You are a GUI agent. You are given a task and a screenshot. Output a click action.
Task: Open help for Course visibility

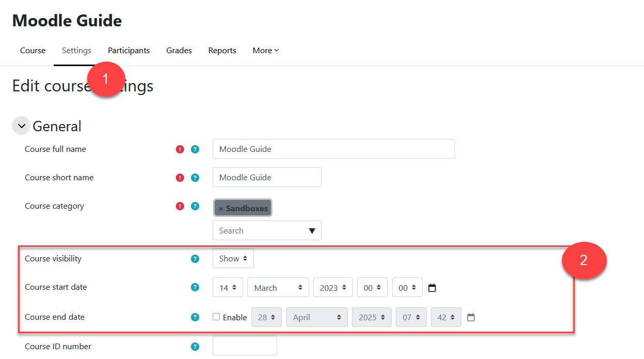point(195,259)
